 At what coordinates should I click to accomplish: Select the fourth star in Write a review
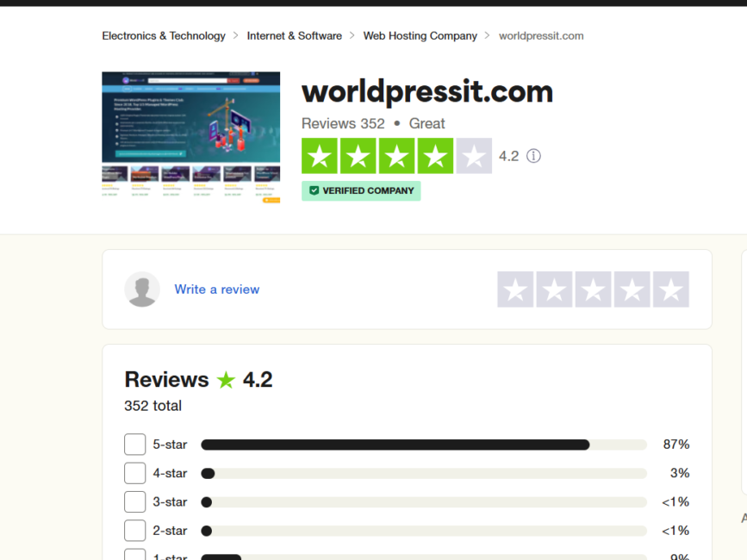coord(632,289)
